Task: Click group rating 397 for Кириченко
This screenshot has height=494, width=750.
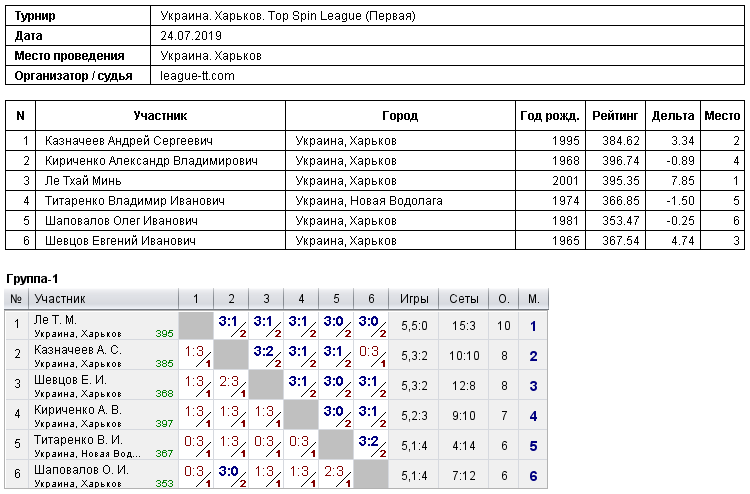Action: click(x=164, y=424)
